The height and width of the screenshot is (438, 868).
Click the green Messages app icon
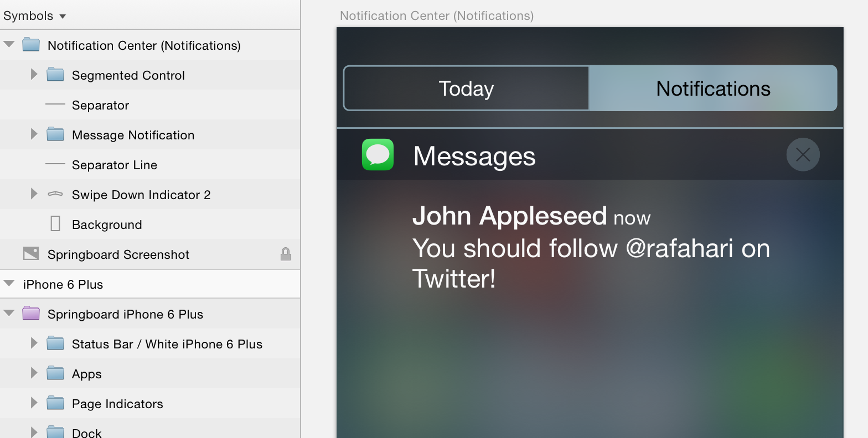point(378,154)
